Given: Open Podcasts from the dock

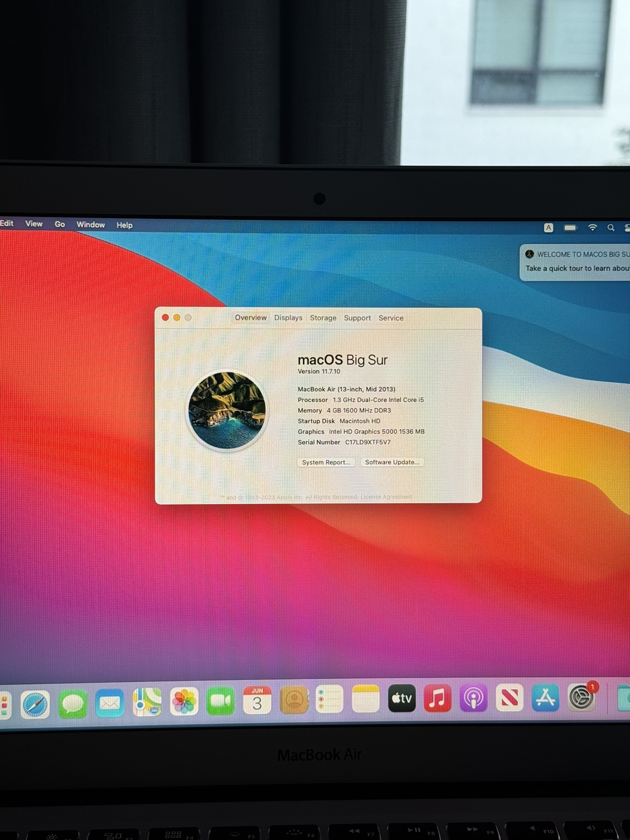Looking at the screenshot, I should [473, 698].
